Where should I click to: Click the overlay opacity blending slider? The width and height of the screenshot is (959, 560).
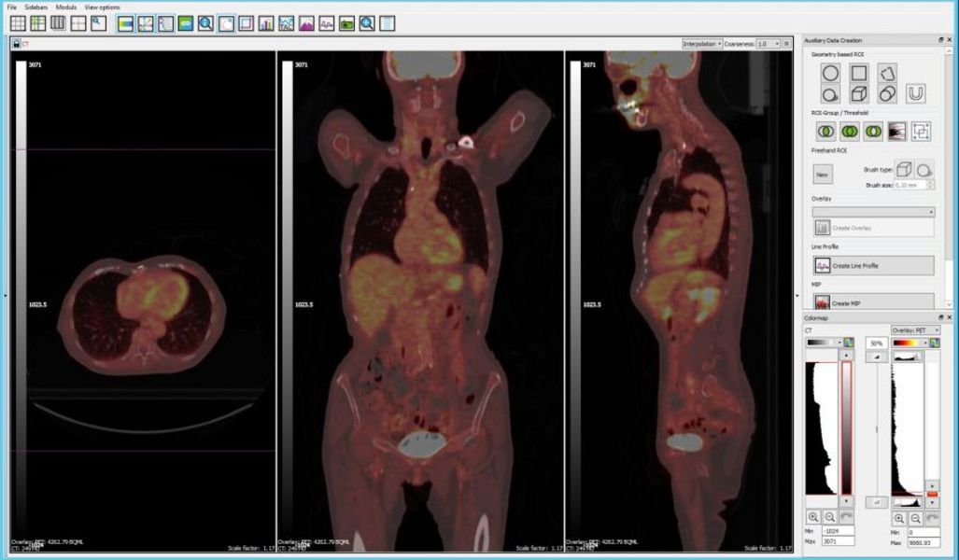tap(876, 429)
